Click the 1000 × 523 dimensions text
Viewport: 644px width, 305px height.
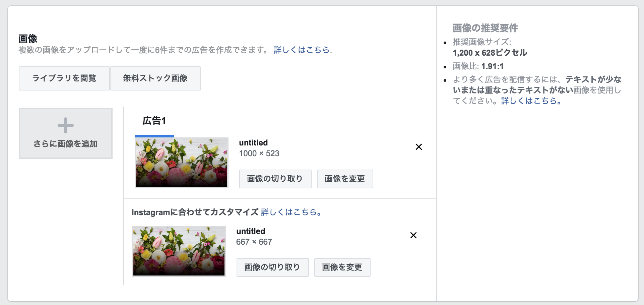(259, 154)
